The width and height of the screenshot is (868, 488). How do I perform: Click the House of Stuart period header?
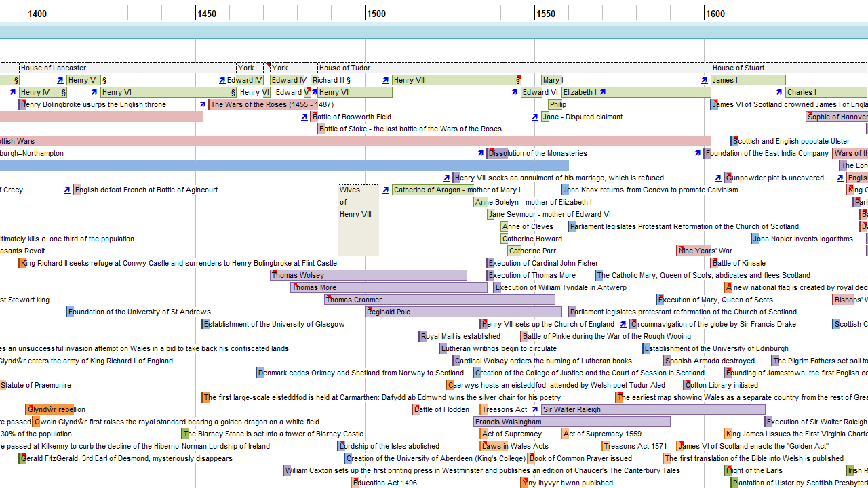tap(738, 68)
